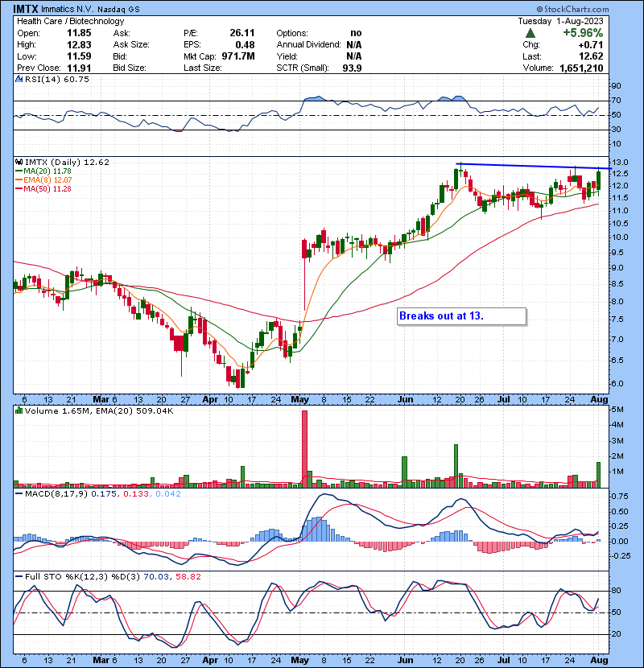644x668 pixels.
Task: Click the Volume 1.65M, EMA(20) 509.04K label
Action: click(x=99, y=411)
